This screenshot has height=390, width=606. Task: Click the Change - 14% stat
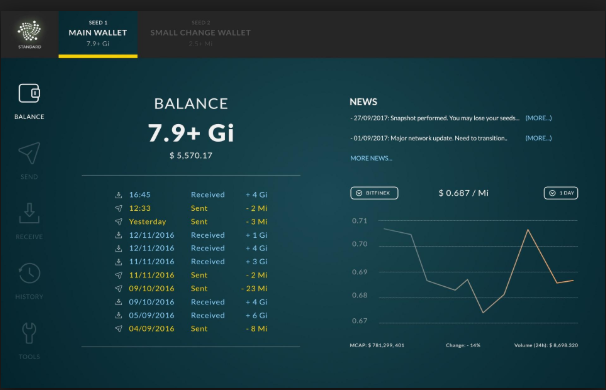463,345
